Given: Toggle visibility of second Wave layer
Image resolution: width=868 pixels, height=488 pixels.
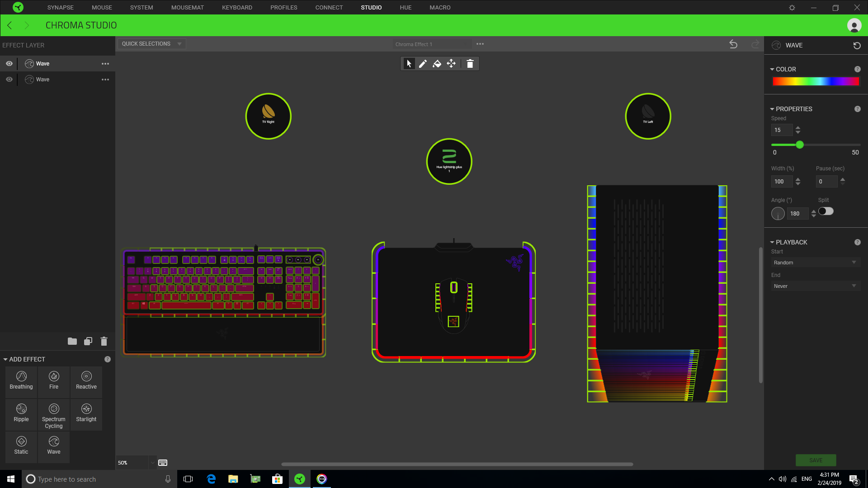Looking at the screenshot, I should coord(9,80).
